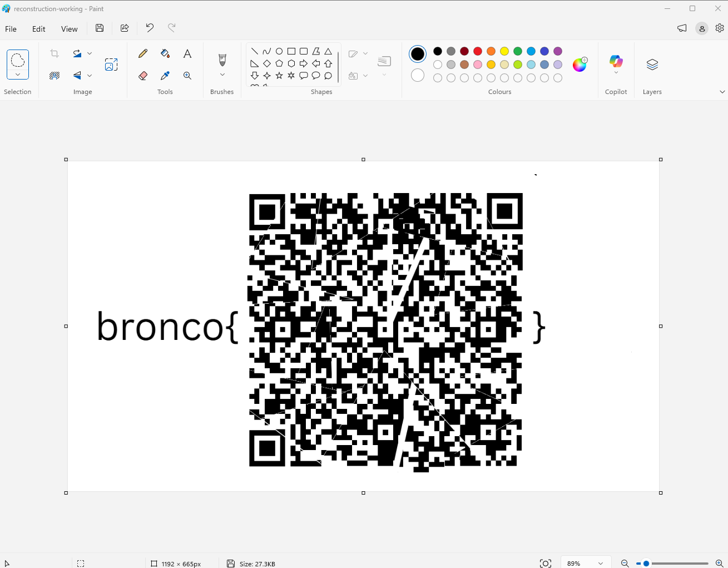Pick the green colour swatch
728x568 pixels.
[518, 51]
